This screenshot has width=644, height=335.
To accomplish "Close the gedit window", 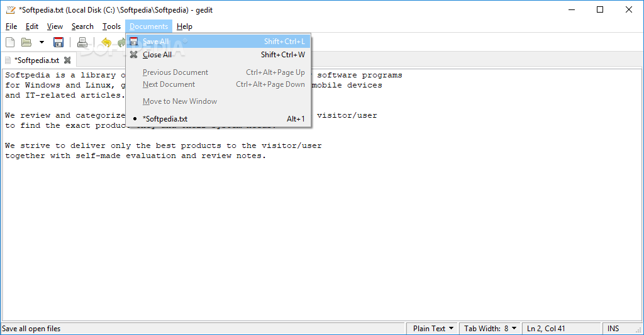I will 629,10.
